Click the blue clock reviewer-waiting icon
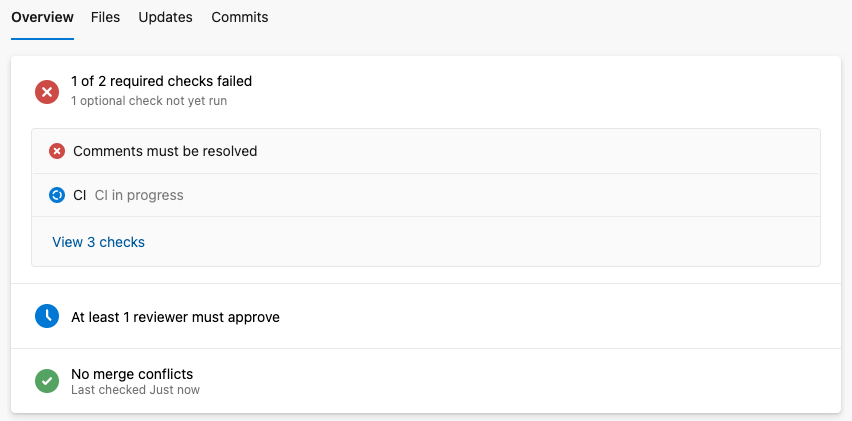The height and width of the screenshot is (421, 852). [x=47, y=317]
